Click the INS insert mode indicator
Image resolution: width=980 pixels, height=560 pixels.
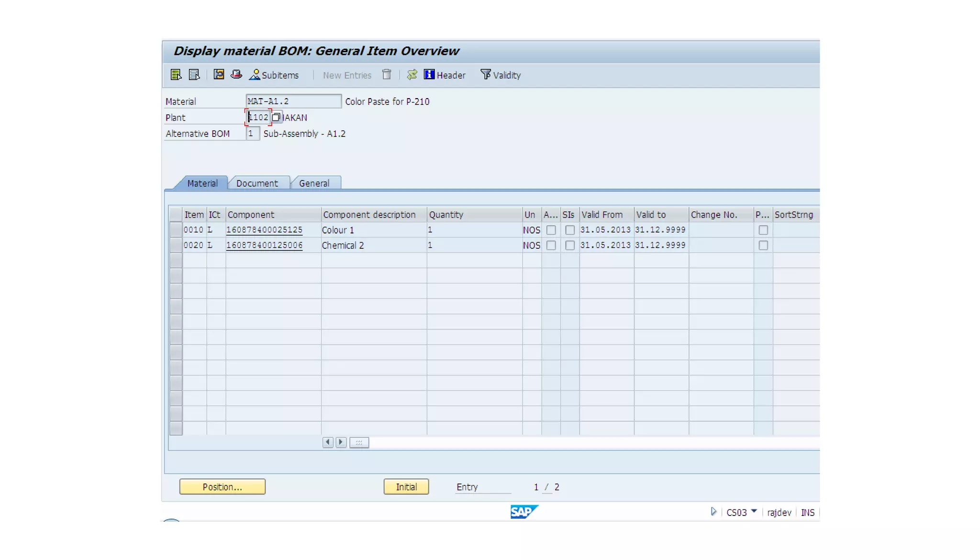808,513
